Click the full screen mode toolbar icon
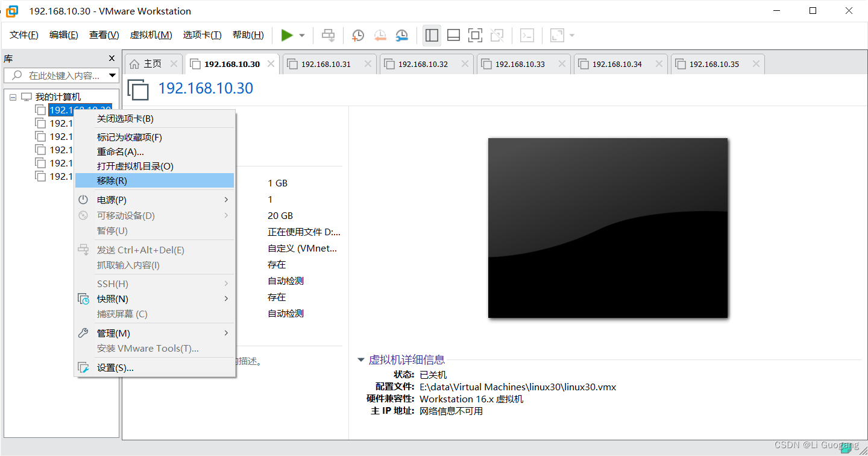 pos(475,36)
